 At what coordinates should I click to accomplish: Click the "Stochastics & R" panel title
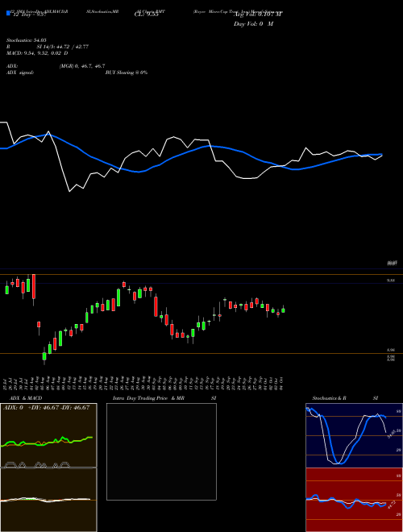click(330, 398)
